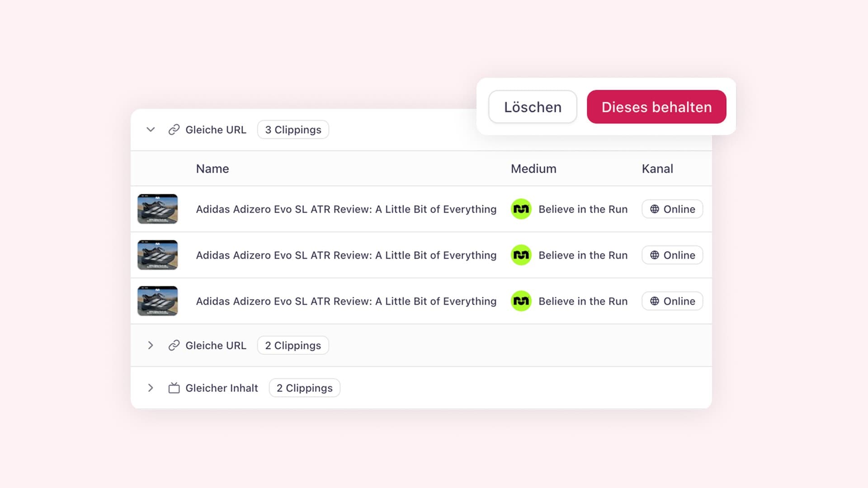This screenshot has height=488, width=868.
Task: Click the third row's Adidas Adizero review title
Action: pyautogui.click(x=346, y=301)
